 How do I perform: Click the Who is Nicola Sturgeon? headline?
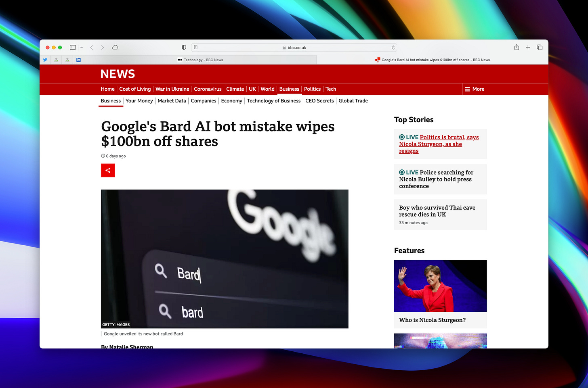432,320
